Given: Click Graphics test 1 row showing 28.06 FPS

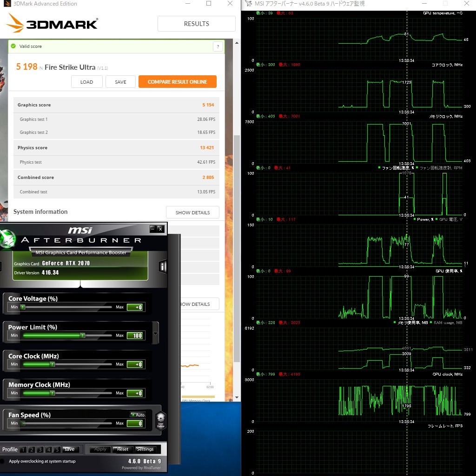Looking at the screenshot, I should [116, 119].
